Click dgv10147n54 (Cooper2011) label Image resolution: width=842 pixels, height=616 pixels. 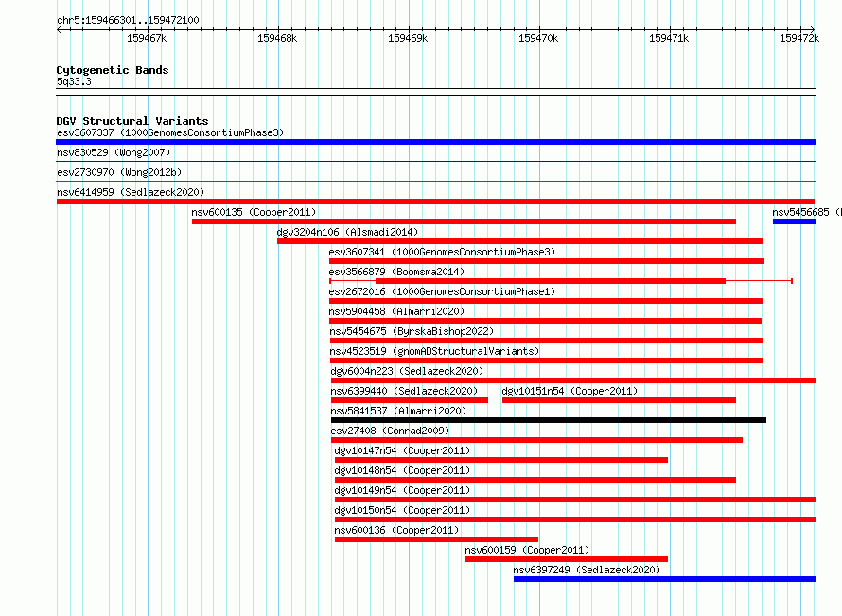click(402, 450)
